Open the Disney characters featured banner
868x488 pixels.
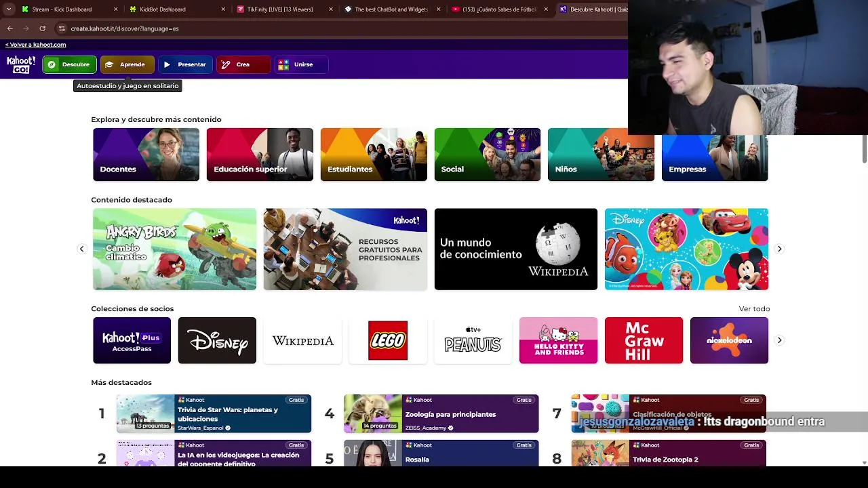(686, 249)
